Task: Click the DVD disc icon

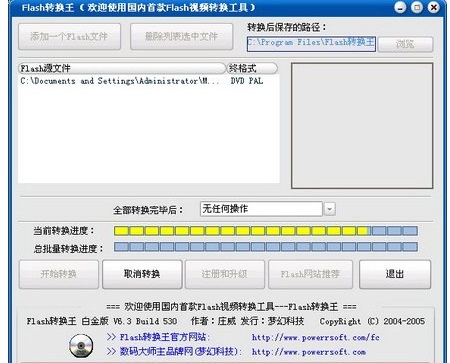Action: pos(81,346)
